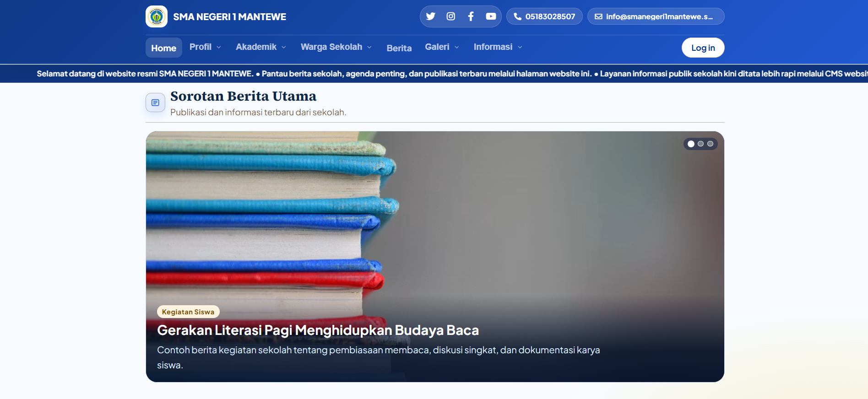This screenshot has height=399, width=868.
Task: Select the third carousel slide dot
Action: tap(711, 144)
